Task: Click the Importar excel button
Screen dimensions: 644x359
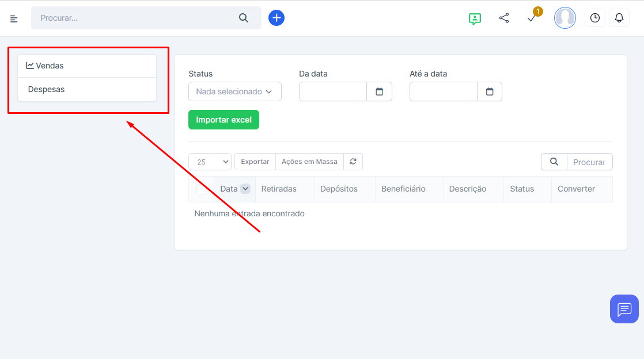Action: tap(223, 120)
